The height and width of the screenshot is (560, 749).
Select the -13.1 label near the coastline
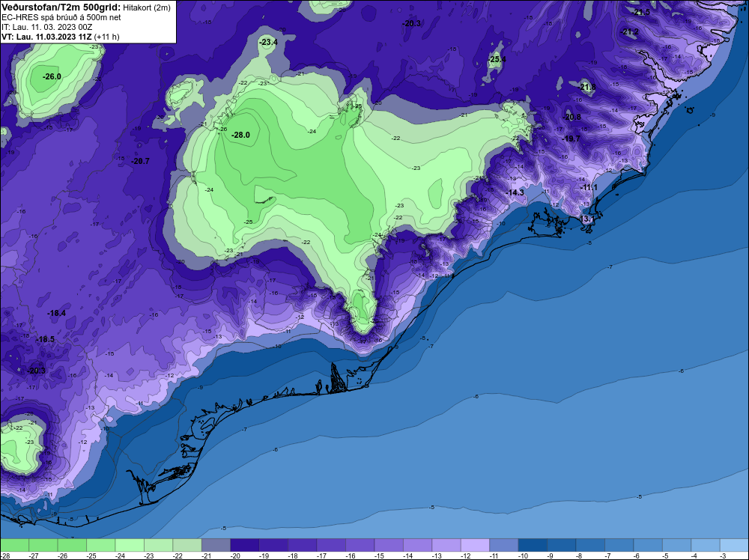[x=586, y=219]
